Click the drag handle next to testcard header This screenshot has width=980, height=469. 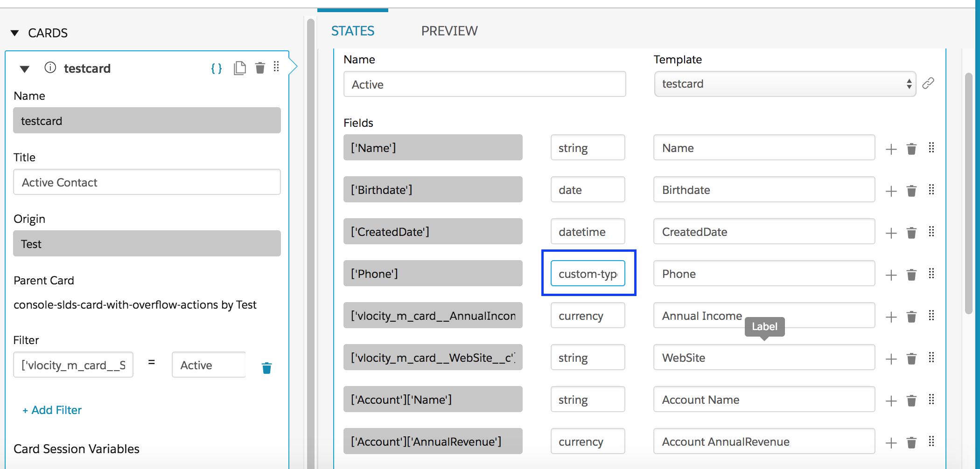(276, 67)
